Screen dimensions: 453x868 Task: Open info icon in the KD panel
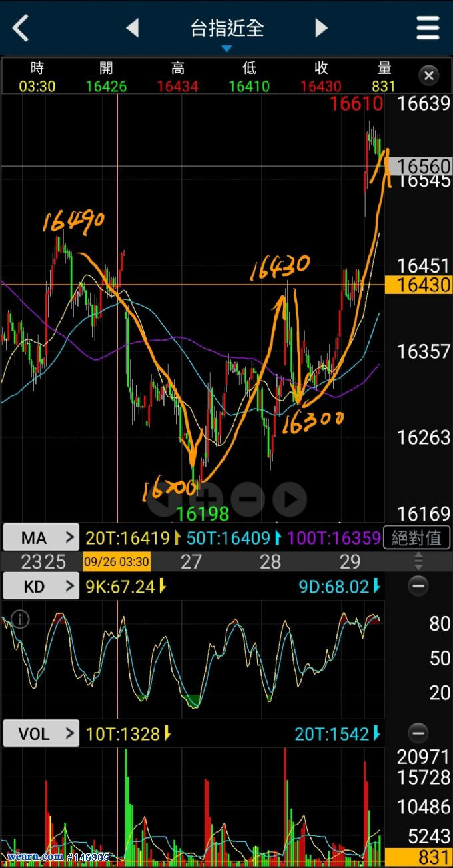point(21,619)
